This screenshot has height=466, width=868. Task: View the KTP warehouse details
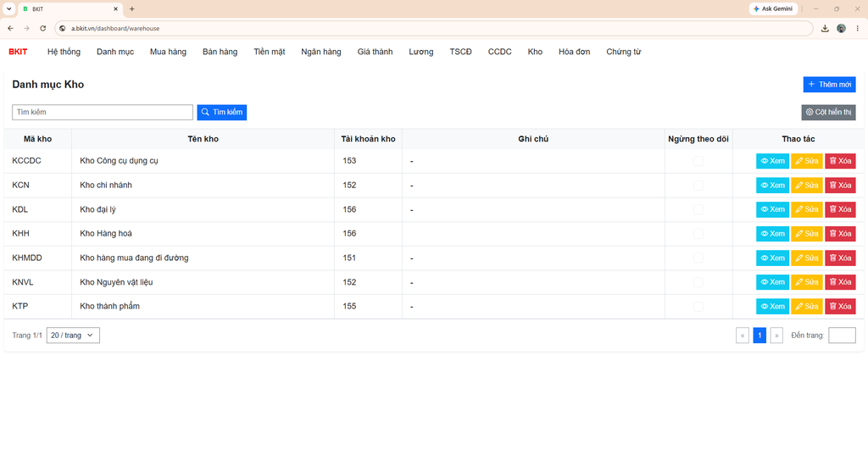(772, 306)
